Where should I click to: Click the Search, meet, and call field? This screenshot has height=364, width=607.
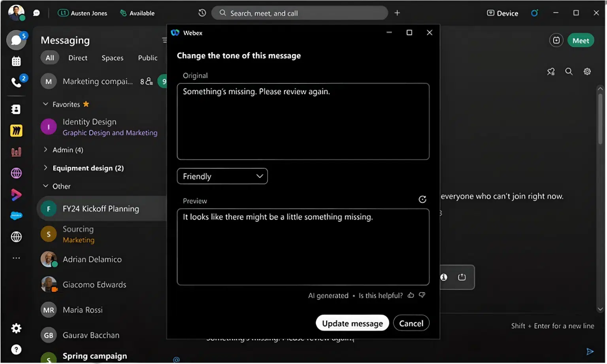click(300, 13)
